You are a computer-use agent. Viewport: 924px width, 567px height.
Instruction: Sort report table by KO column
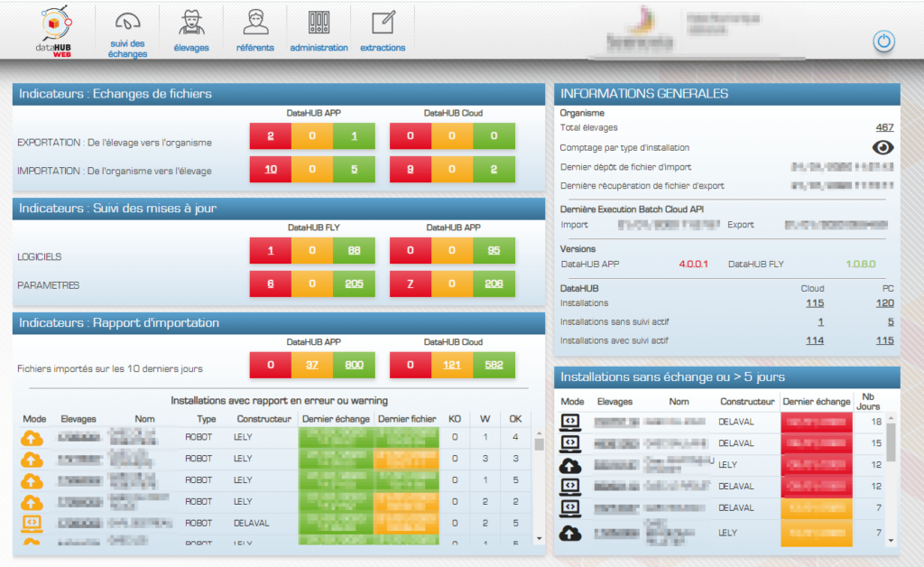455,419
